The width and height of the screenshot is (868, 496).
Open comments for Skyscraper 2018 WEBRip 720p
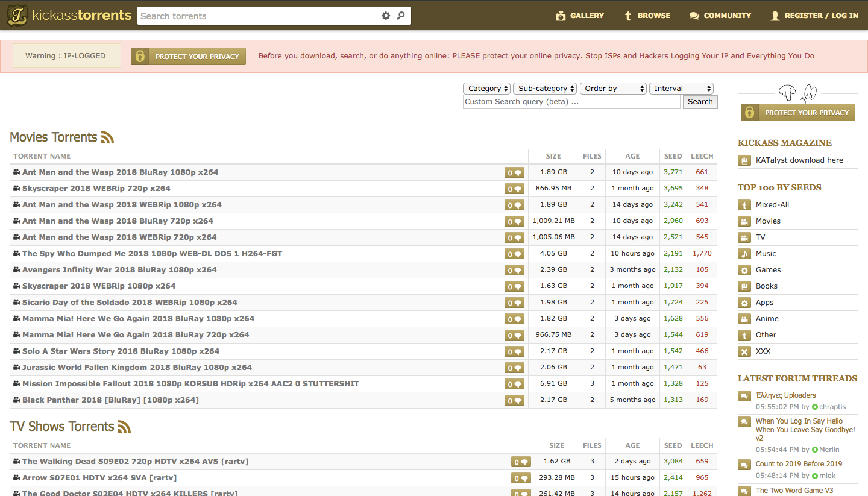point(514,189)
